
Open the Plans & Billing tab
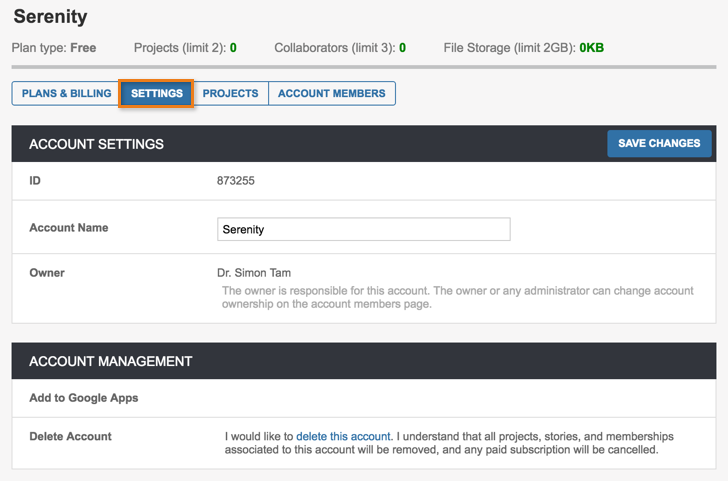[x=66, y=93]
